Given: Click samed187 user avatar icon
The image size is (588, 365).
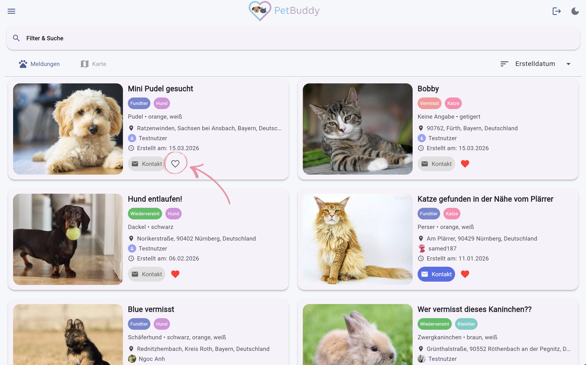Looking at the screenshot, I should coord(421,248).
